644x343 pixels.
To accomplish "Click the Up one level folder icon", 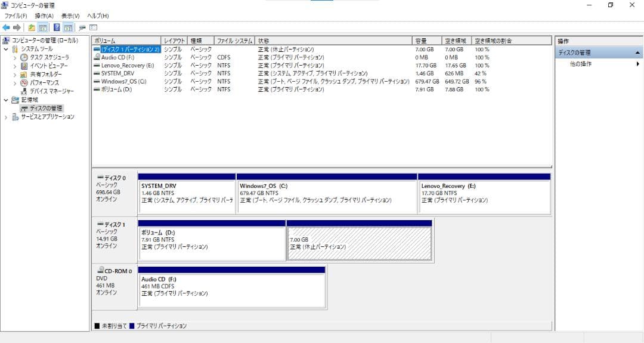I will [x=32, y=27].
